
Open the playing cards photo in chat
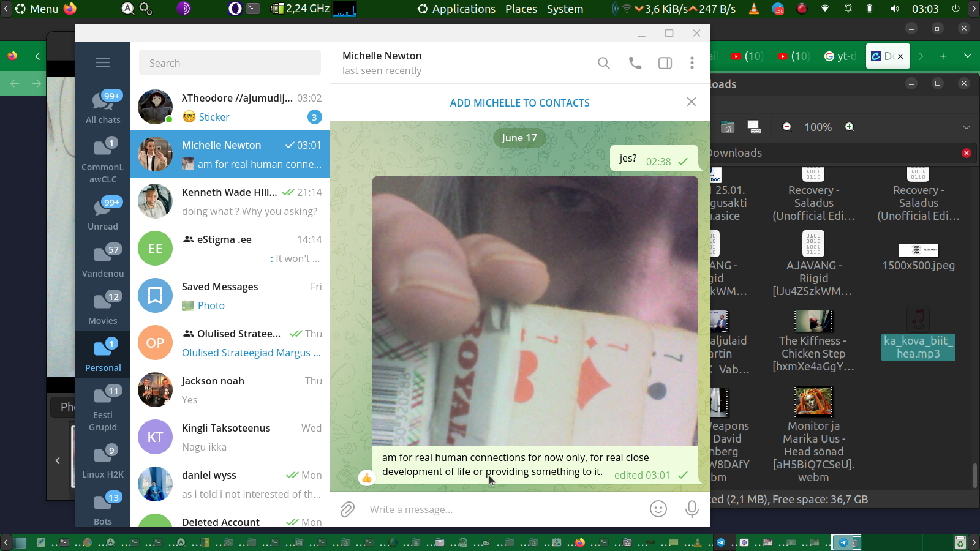coord(535,311)
